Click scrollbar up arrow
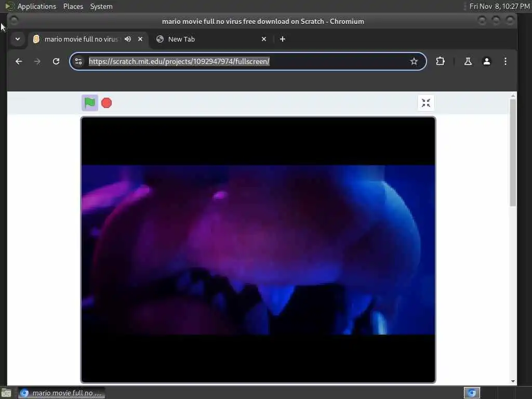This screenshot has height=399, width=532. tap(513, 96)
